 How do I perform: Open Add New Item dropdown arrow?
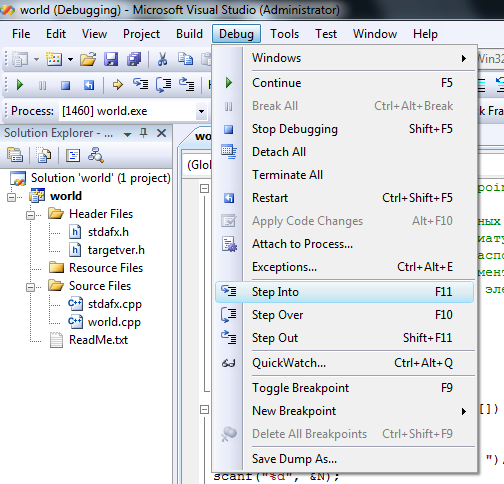[70, 60]
